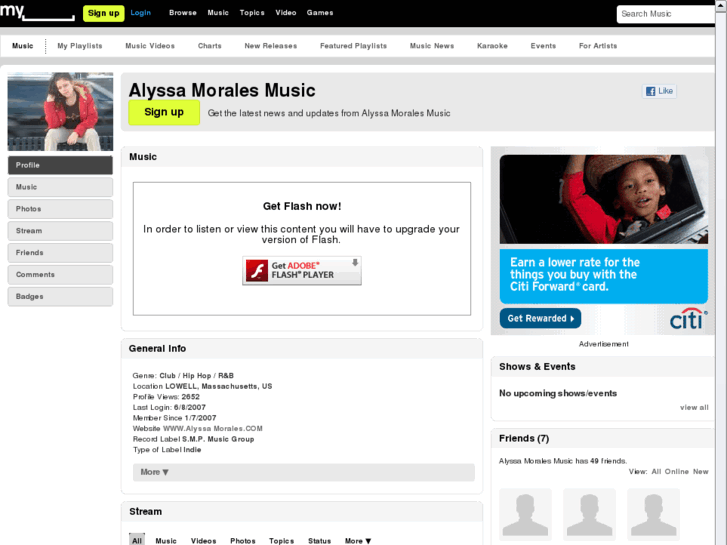Open the For Artists tab

click(598, 46)
